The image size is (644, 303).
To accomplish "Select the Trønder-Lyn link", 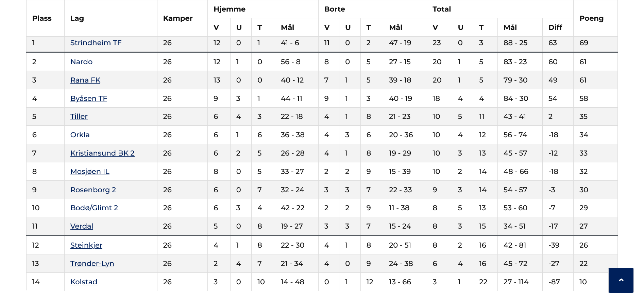I will (92, 264).
